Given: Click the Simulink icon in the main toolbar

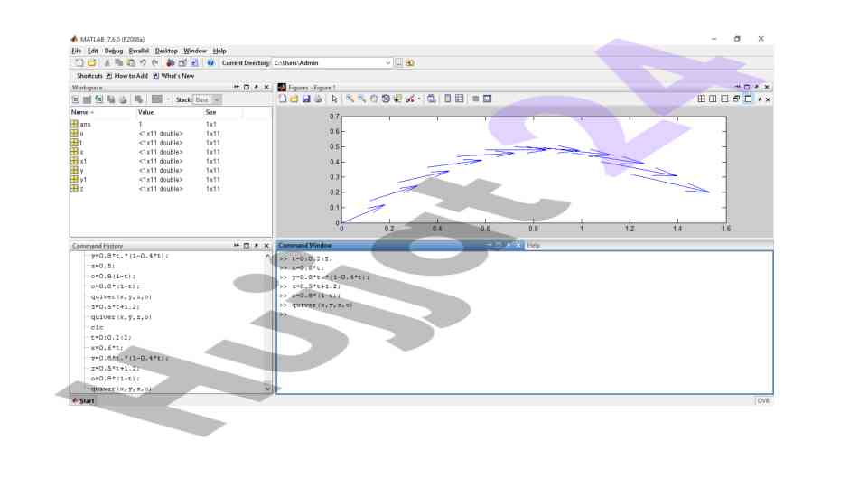Looking at the screenshot, I should click(171, 63).
